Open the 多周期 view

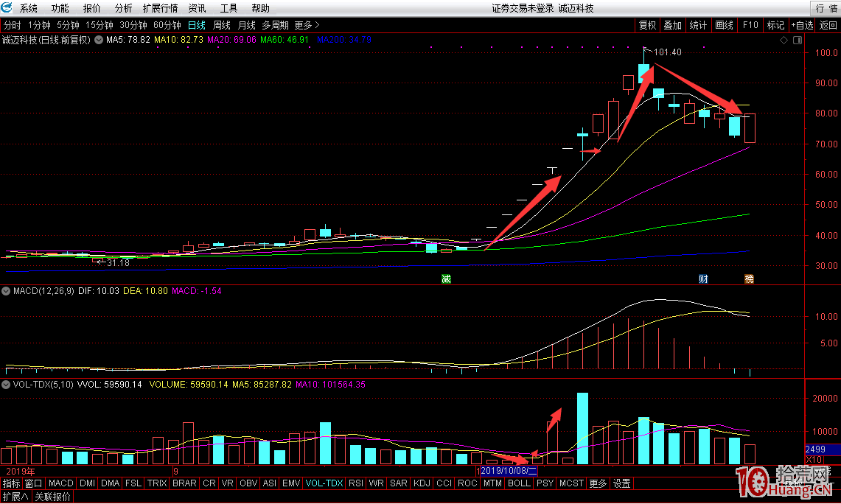pyautogui.click(x=275, y=25)
